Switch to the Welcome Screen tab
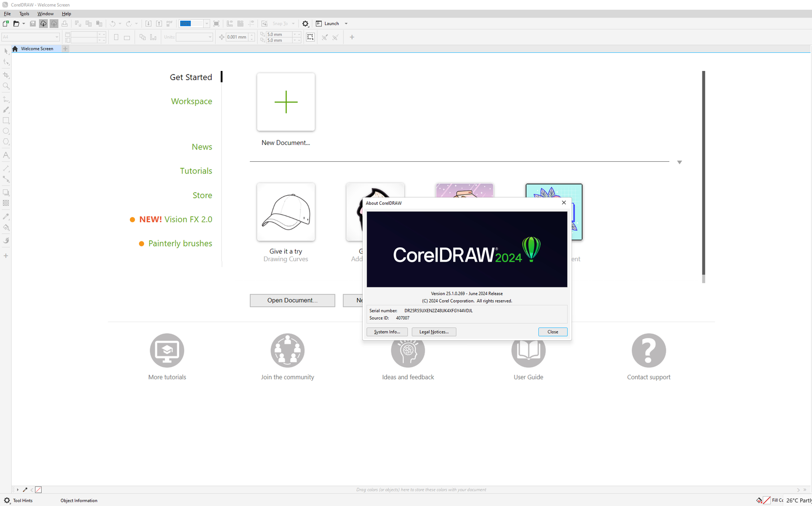Screen dimensions: 812x506 [x=37, y=49]
